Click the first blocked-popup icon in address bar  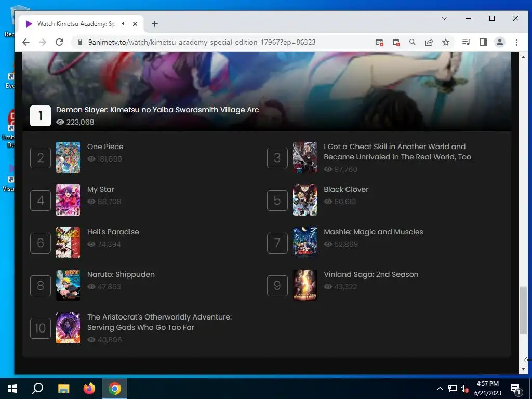pyautogui.click(x=379, y=43)
